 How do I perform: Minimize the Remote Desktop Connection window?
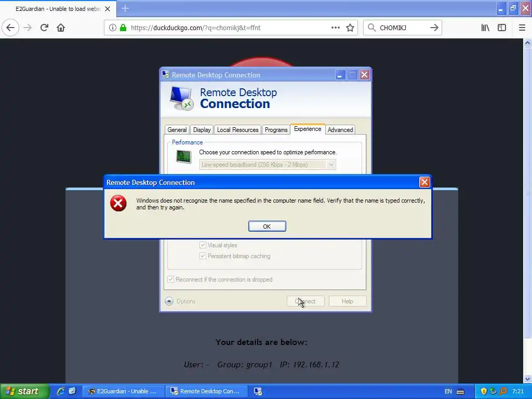340,75
